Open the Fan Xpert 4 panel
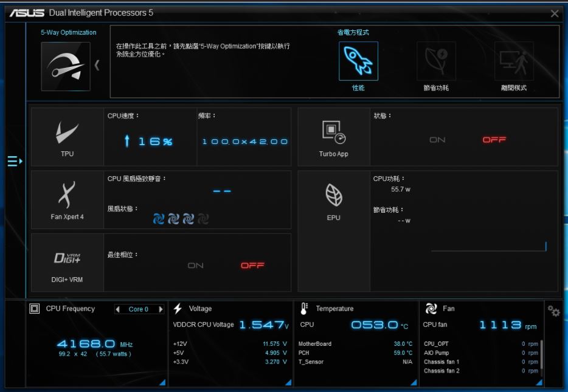 (67, 199)
